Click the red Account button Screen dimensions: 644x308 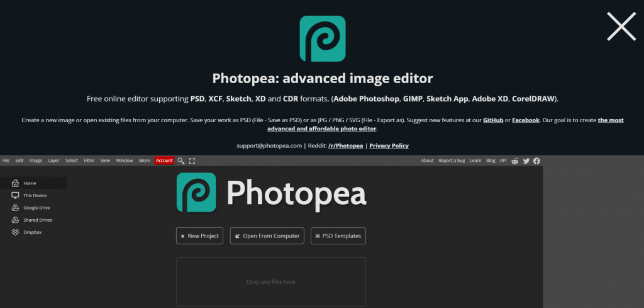coord(164,161)
